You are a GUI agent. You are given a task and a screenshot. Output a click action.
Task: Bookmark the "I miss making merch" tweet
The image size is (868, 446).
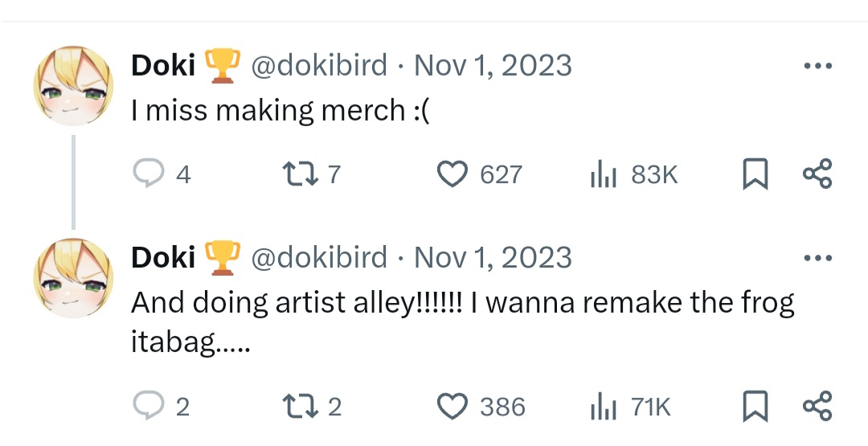755,174
